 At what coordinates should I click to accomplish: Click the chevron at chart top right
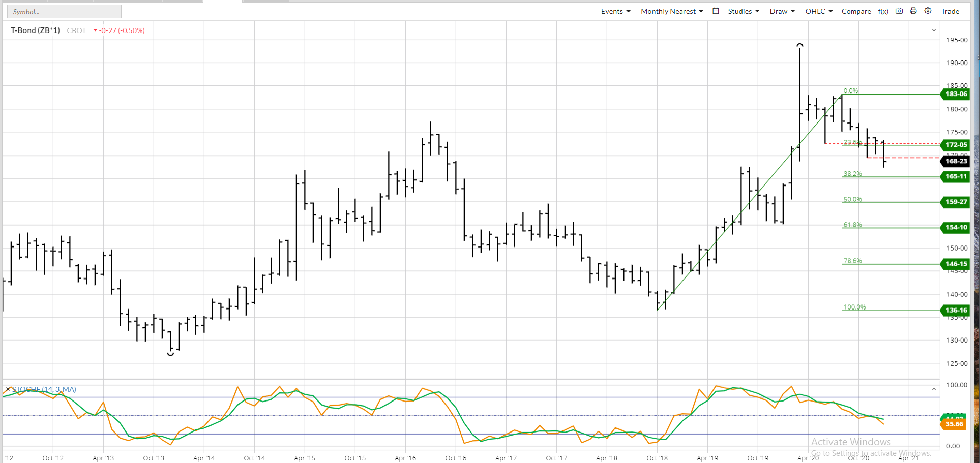(x=934, y=30)
